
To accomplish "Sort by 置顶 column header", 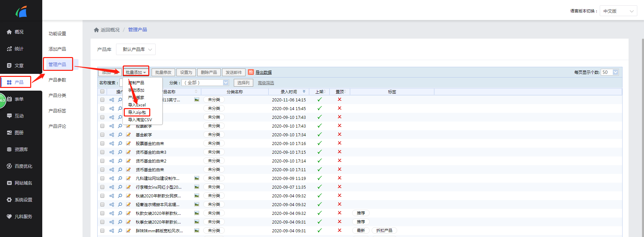I will pos(340,92).
